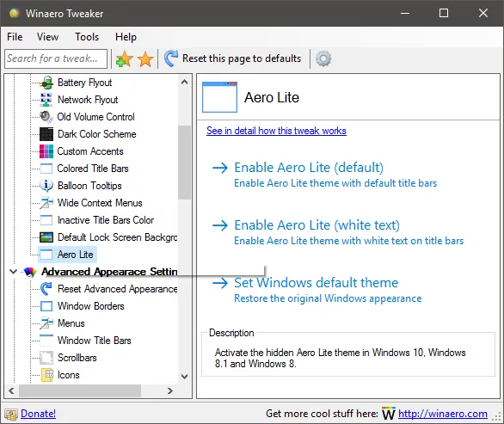Open the View menu

[47, 37]
